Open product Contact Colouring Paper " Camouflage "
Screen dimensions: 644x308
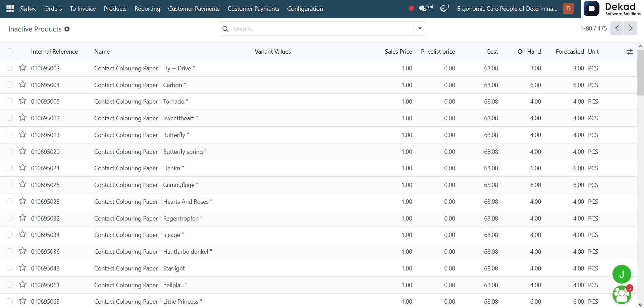(146, 185)
